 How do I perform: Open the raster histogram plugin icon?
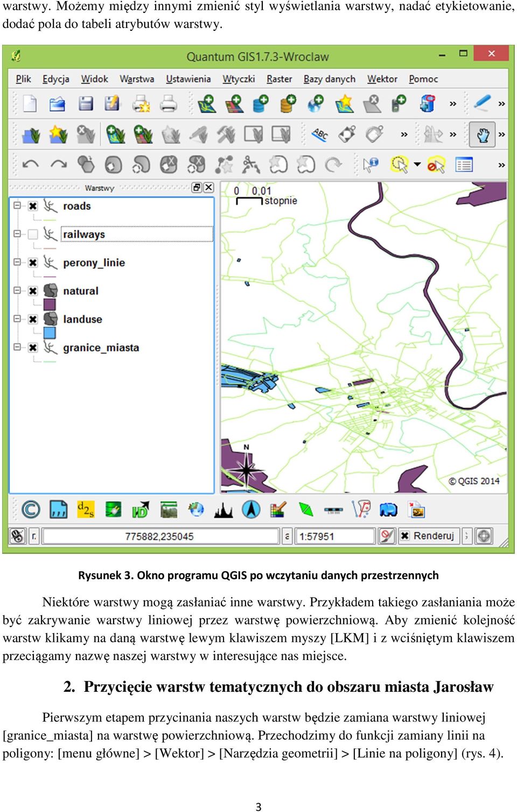tap(223, 509)
